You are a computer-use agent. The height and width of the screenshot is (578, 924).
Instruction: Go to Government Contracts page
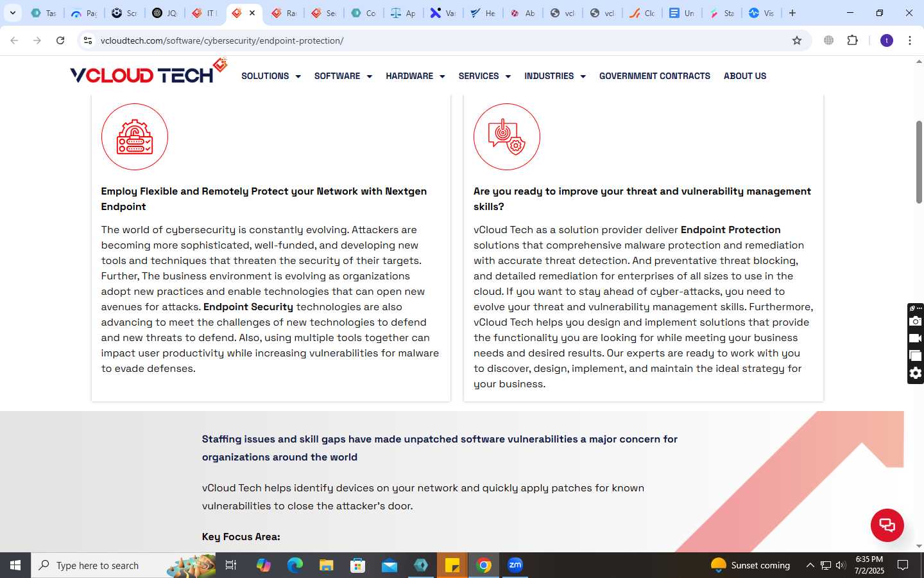(654, 76)
